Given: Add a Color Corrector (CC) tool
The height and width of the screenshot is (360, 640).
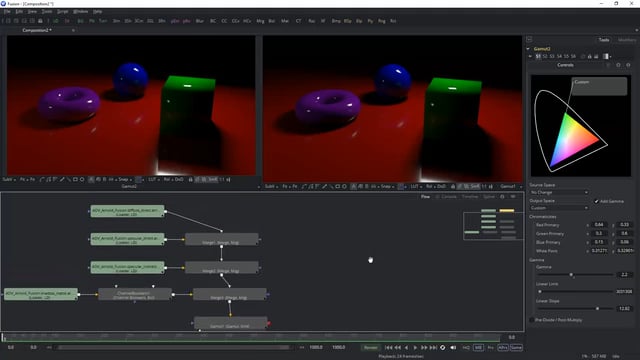Looking at the screenshot, I should [224, 21].
